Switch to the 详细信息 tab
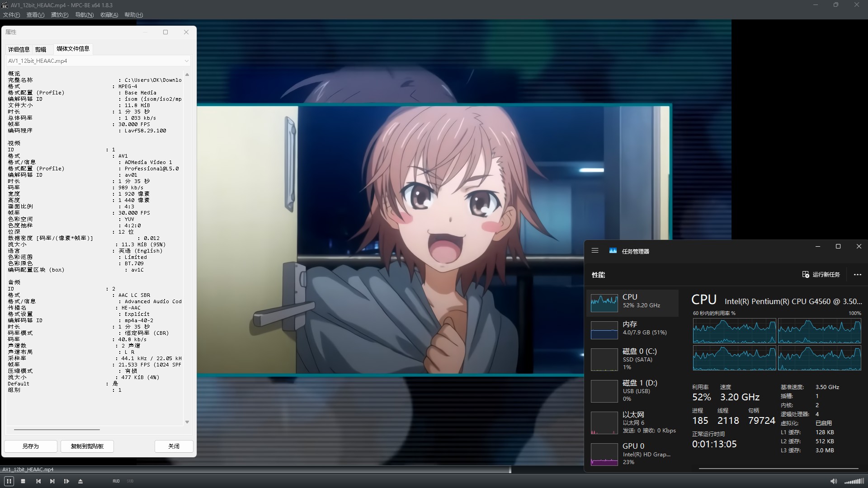The image size is (868, 488). pos(19,49)
